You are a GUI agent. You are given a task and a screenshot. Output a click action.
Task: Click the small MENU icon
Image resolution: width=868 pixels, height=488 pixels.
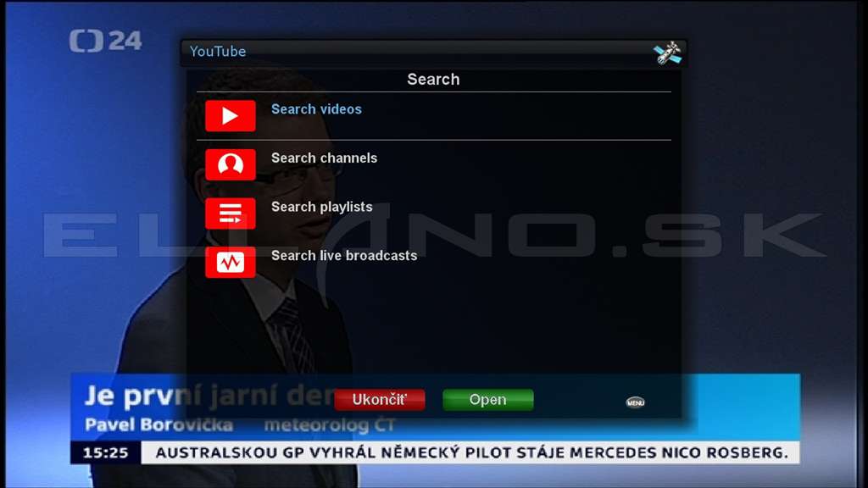tap(635, 402)
